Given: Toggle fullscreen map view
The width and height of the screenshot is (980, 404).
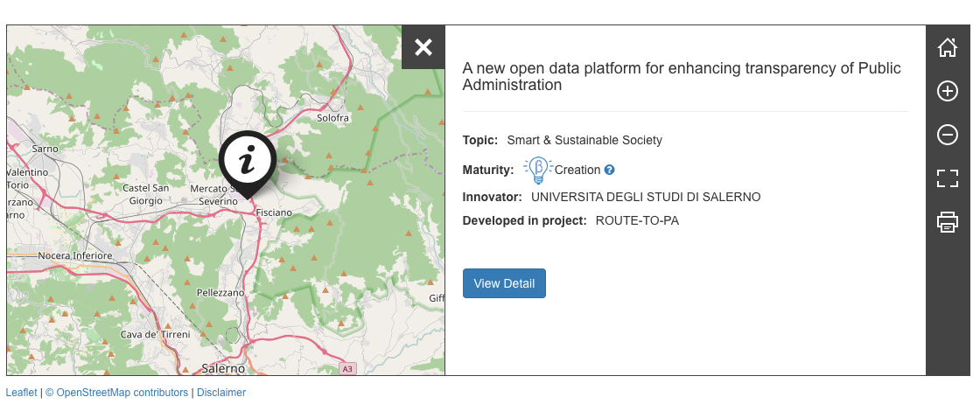Looking at the screenshot, I should click(947, 178).
